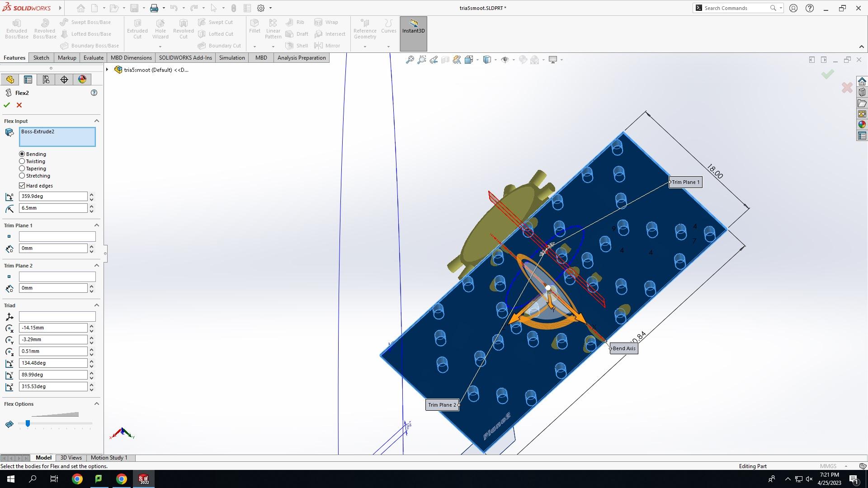Click the Trim Plane 1 callout label

(x=685, y=182)
